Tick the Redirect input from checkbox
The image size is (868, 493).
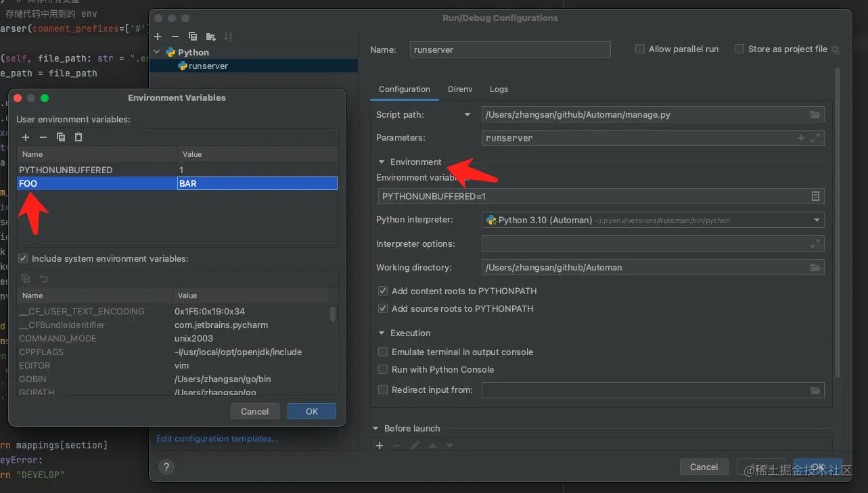(383, 390)
